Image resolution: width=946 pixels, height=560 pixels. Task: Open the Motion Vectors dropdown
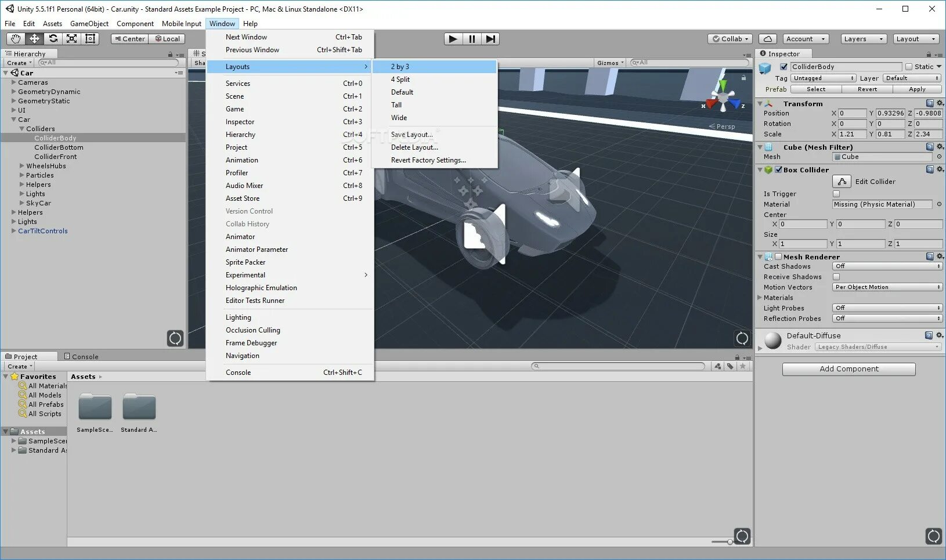click(887, 287)
